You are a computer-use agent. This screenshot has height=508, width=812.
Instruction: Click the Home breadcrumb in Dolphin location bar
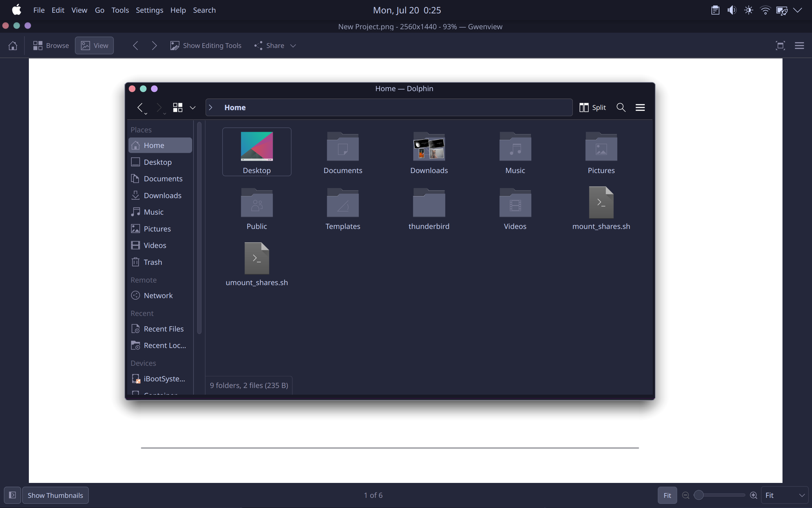point(235,108)
